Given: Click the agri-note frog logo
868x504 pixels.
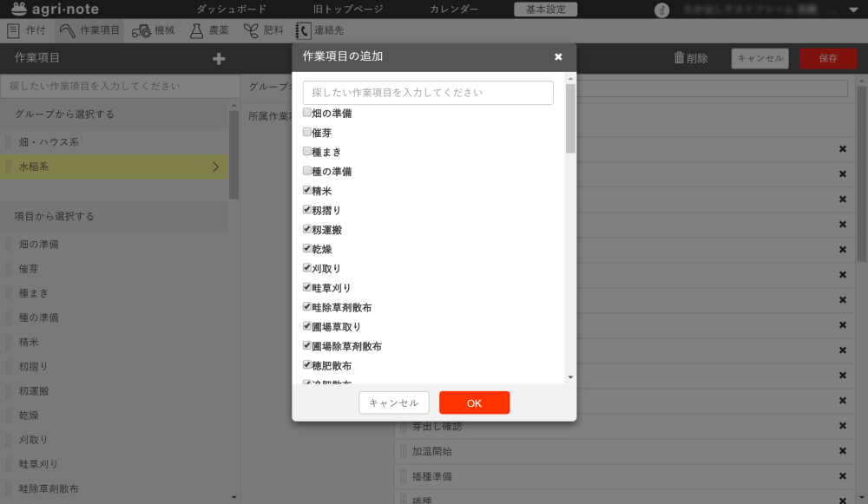Looking at the screenshot, I should (x=18, y=10).
